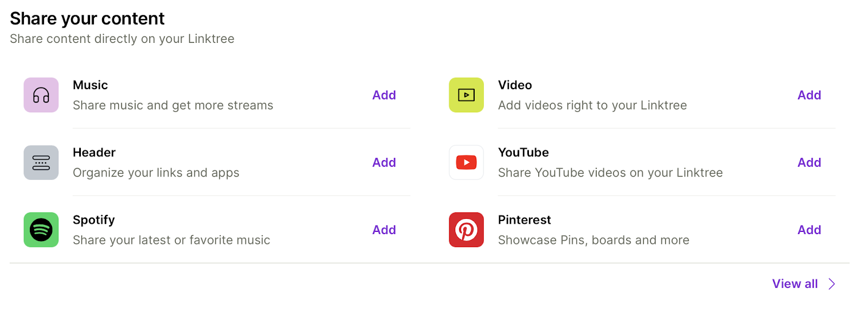Add the Spotify integration
The height and width of the screenshot is (309, 868).
coord(384,230)
